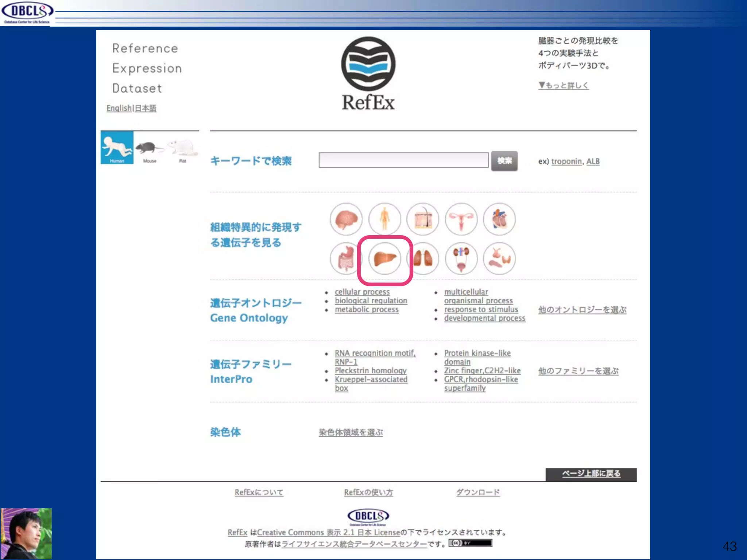Open Zinc finger,C2H2-like link
Screen dimensions: 747x560
(x=482, y=371)
